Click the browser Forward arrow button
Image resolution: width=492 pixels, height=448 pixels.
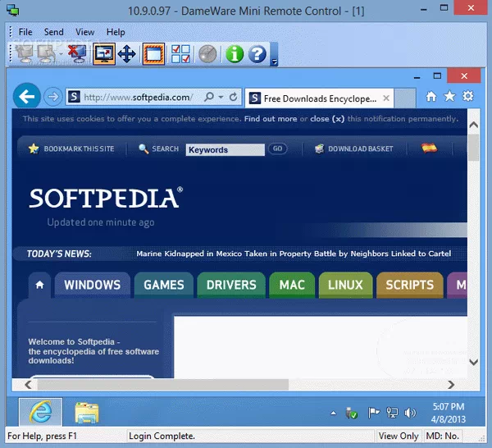point(52,97)
